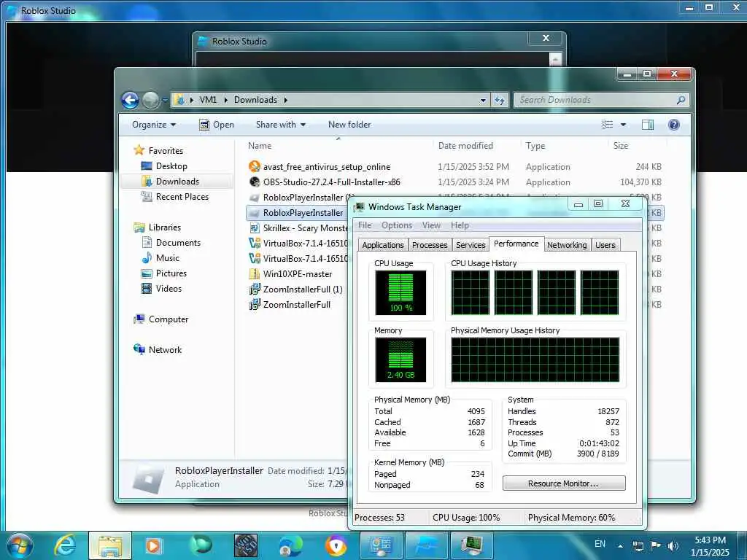The height and width of the screenshot is (560, 747).
Task: Open the Share with dropdown
Action: coord(281,125)
